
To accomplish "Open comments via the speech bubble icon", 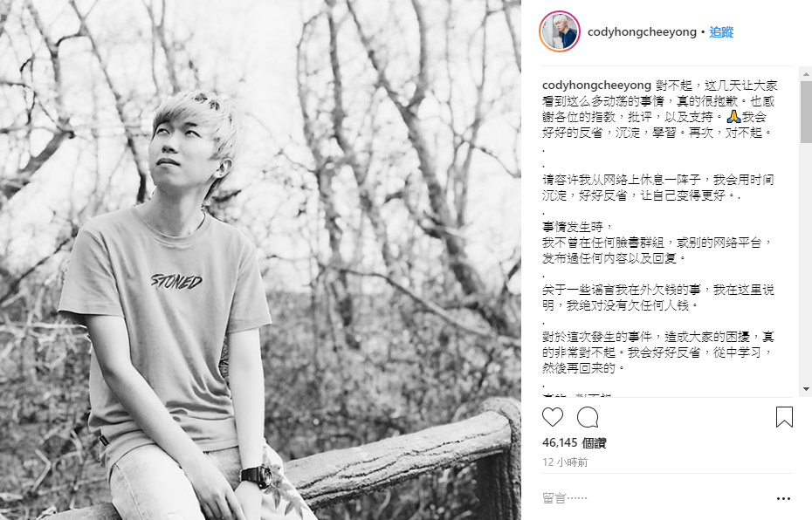I will [588, 417].
